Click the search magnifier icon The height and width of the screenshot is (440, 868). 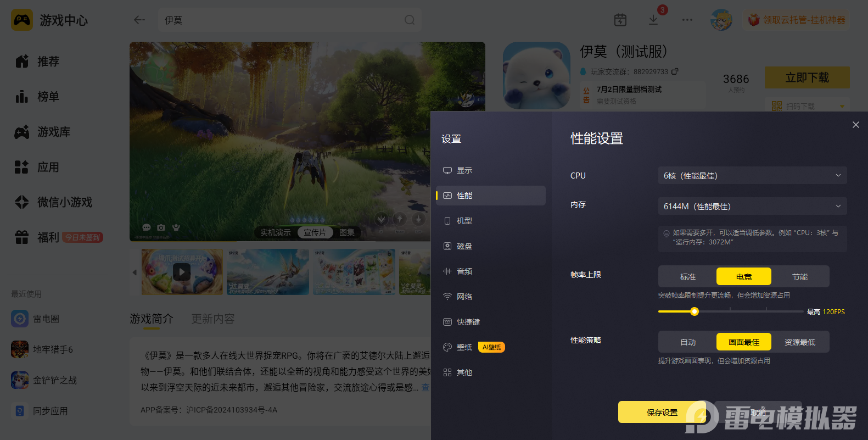(410, 20)
